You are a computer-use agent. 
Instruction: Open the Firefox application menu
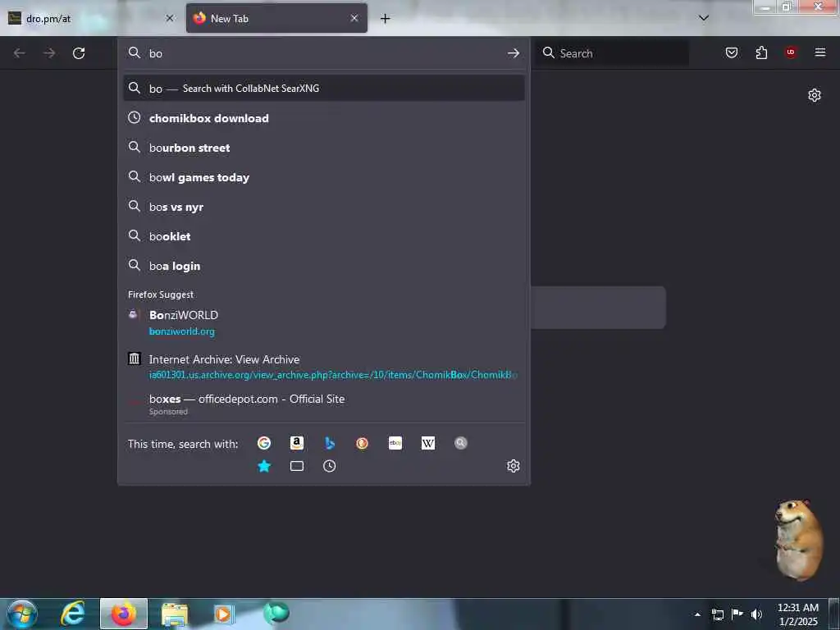coord(820,52)
